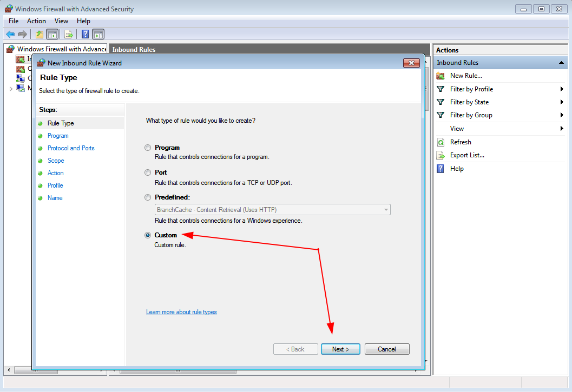
Task: Select the Program rule type radio button
Action: (148, 148)
